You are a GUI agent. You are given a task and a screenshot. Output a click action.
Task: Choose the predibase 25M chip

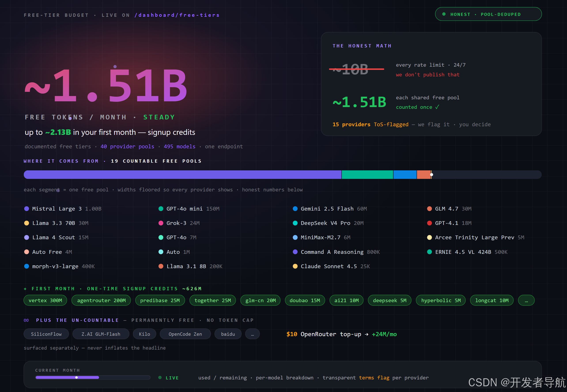[160, 300]
